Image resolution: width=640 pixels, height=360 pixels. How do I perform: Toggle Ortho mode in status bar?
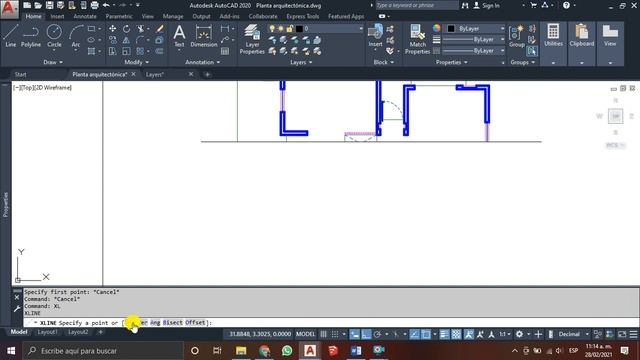click(366, 334)
